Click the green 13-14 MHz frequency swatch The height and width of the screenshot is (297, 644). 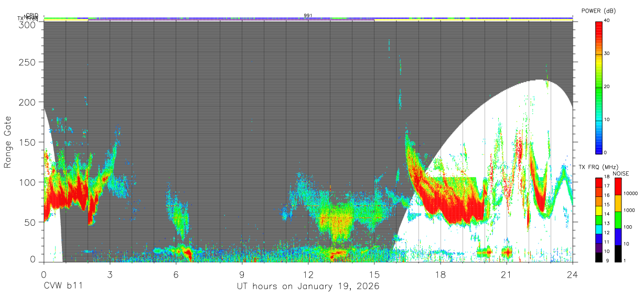(x=598, y=220)
